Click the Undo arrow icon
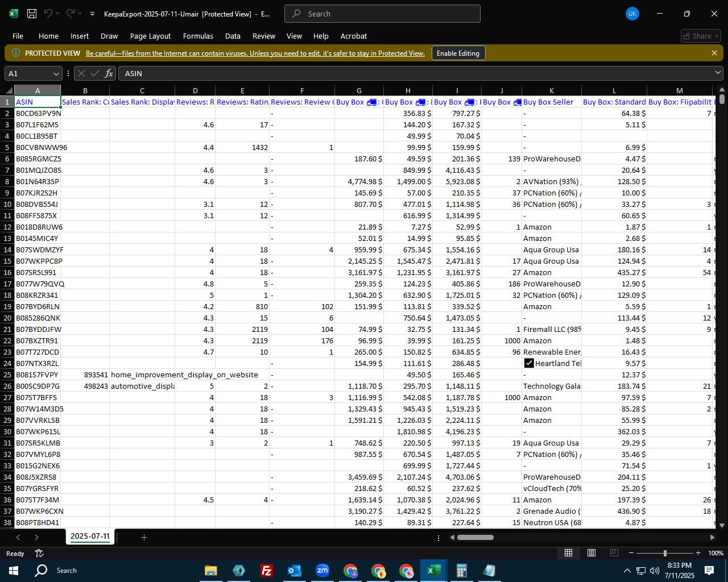728x582 pixels. [48, 14]
